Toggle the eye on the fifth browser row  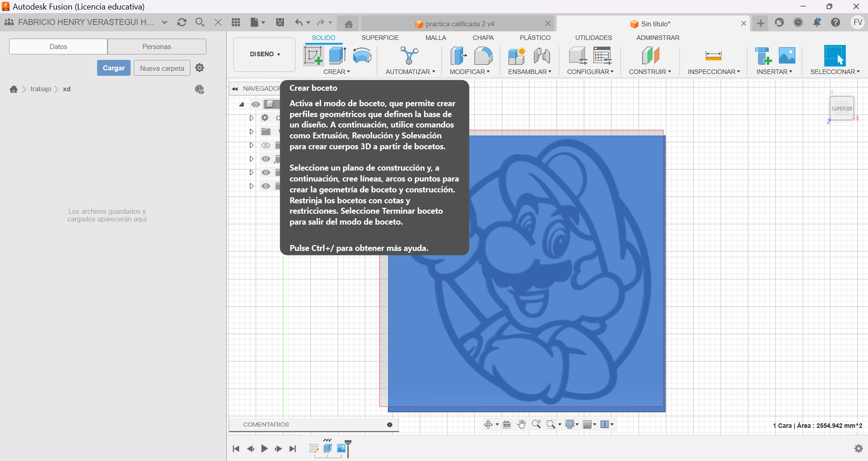(x=266, y=172)
